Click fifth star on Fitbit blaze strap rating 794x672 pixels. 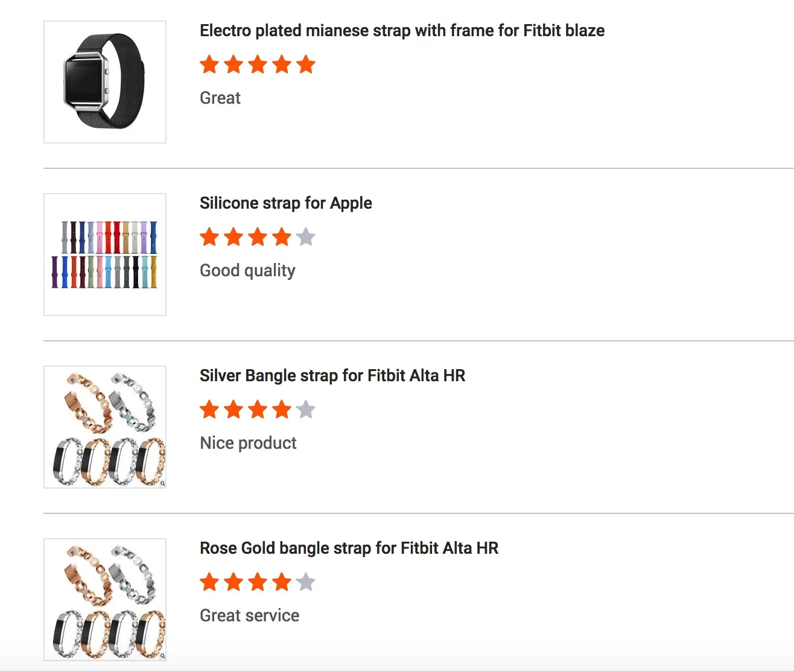pos(306,65)
